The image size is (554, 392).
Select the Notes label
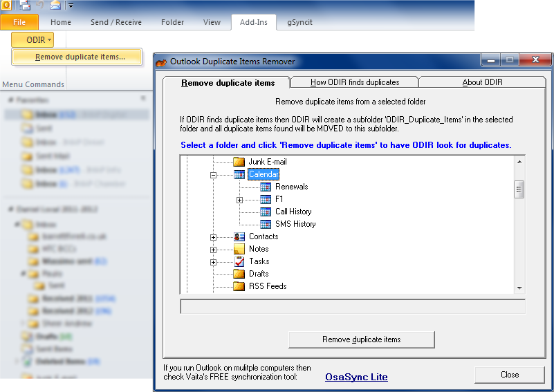[259, 249]
